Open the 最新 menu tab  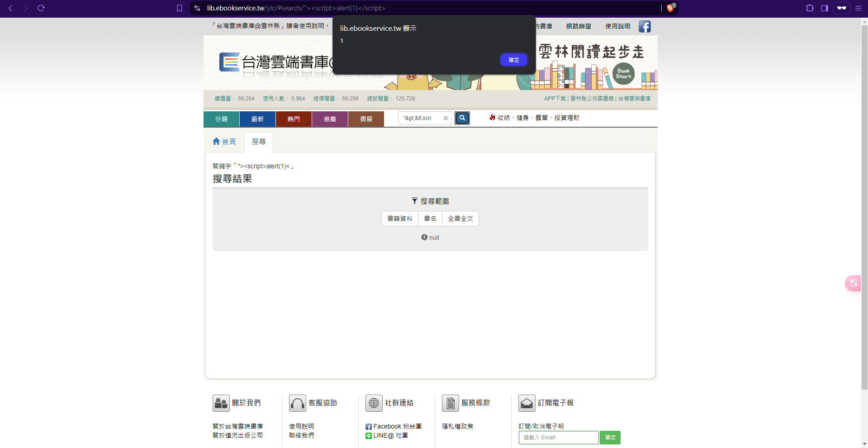[258, 119]
